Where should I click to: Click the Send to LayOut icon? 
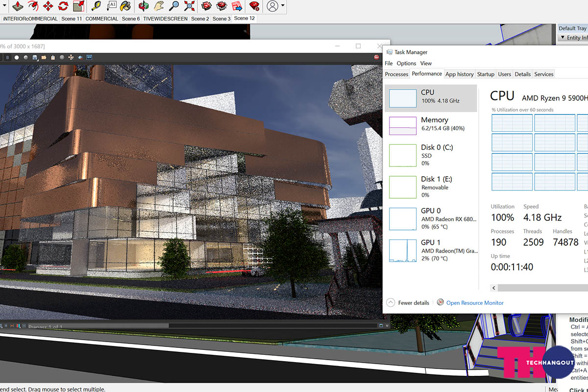pyautogui.click(x=237, y=6)
